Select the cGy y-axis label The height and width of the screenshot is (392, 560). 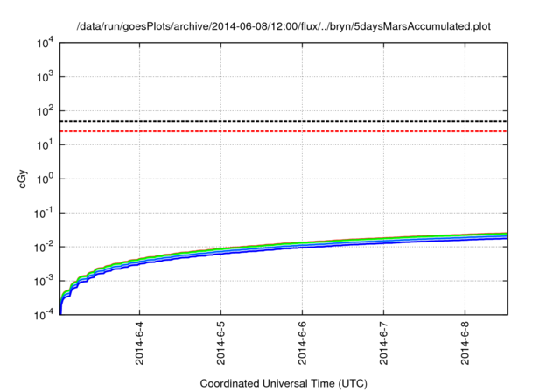[22, 179]
